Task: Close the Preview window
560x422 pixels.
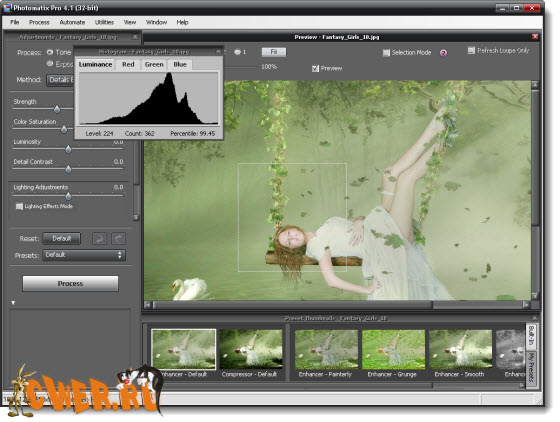Action: coord(535,37)
